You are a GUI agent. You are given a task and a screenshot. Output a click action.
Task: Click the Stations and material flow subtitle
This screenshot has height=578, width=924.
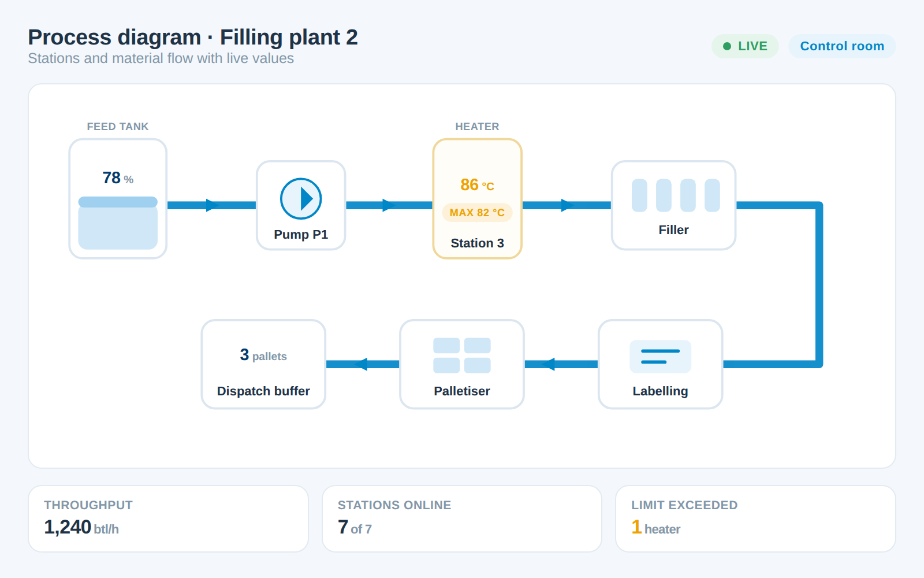[x=161, y=58]
